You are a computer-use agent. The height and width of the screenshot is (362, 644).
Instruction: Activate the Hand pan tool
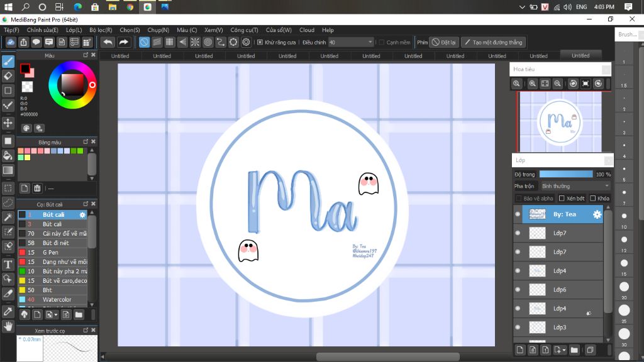pos(8,326)
